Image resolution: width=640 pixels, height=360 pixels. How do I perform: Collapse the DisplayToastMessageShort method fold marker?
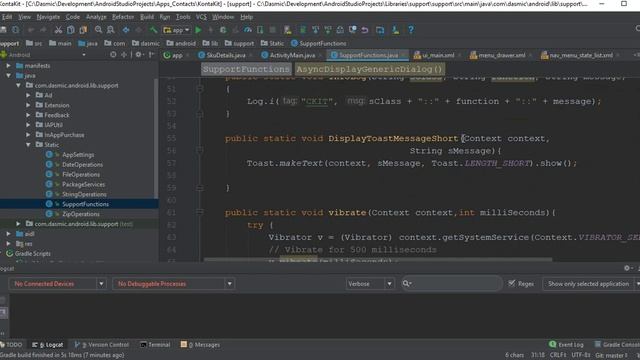click(x=200, y=150)
